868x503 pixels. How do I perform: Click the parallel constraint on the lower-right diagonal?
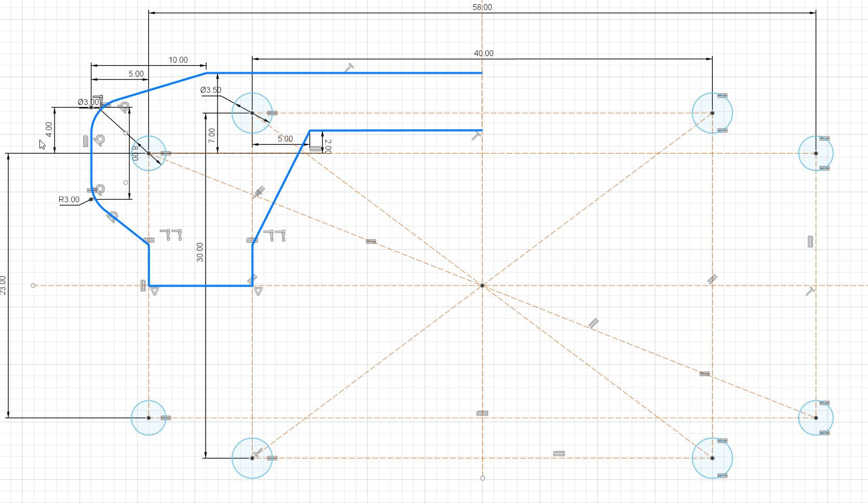point(593,324)
